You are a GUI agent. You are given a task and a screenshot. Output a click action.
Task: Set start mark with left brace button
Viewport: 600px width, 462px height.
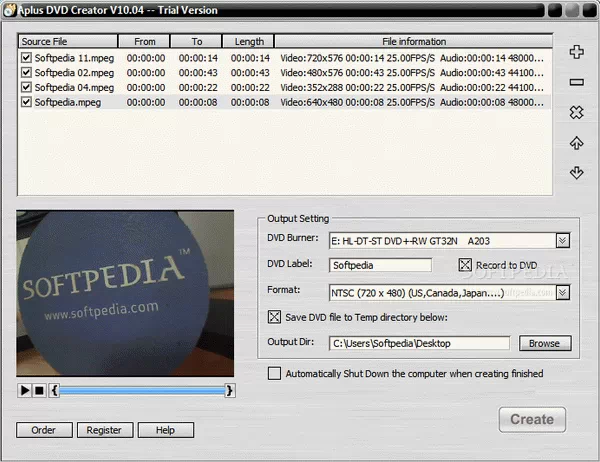pos(54,390)
